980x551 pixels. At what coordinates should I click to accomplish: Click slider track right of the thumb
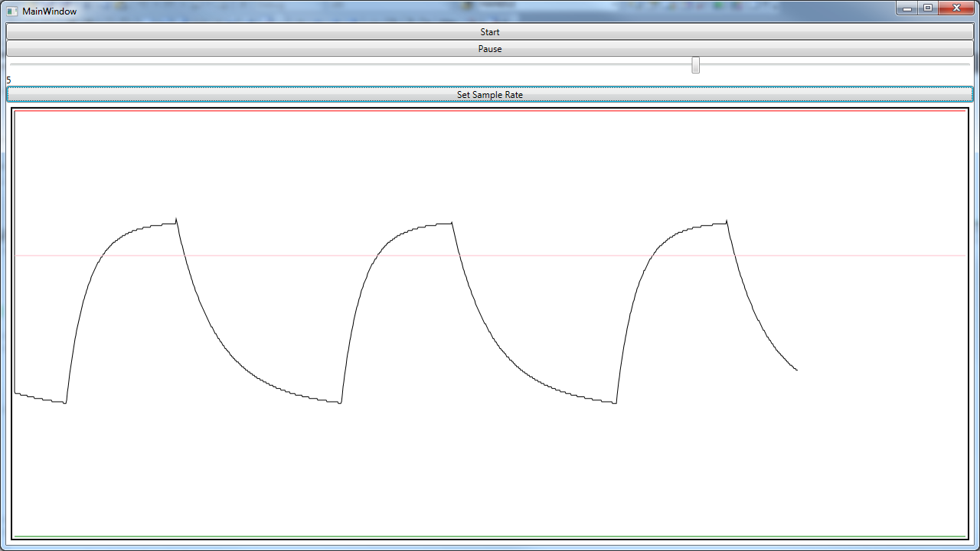click(835, 65)
